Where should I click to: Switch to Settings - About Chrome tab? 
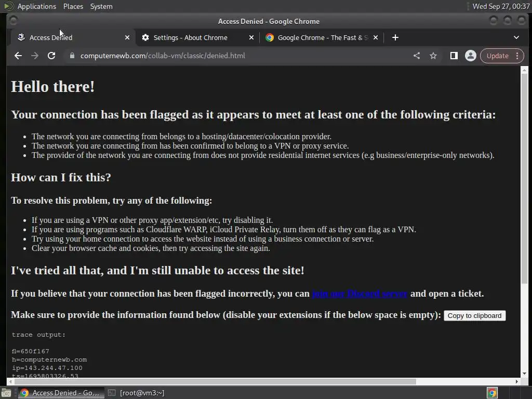click(x=198, y=37)
